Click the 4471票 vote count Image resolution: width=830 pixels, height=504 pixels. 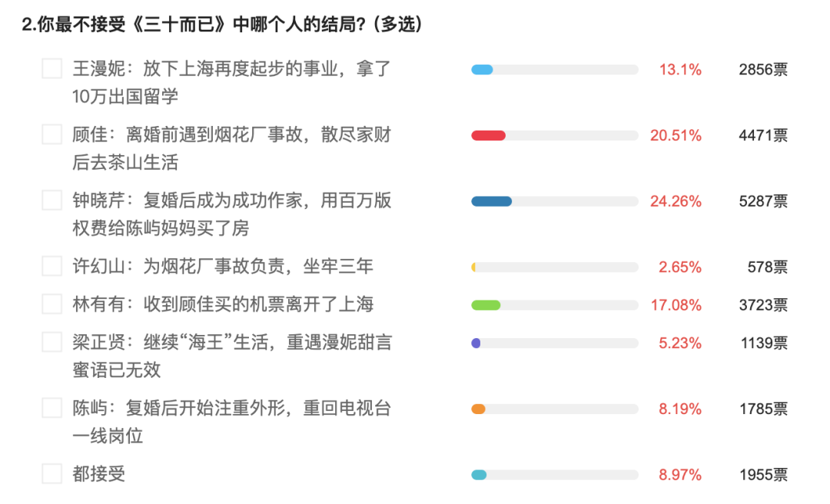[762, 136]
